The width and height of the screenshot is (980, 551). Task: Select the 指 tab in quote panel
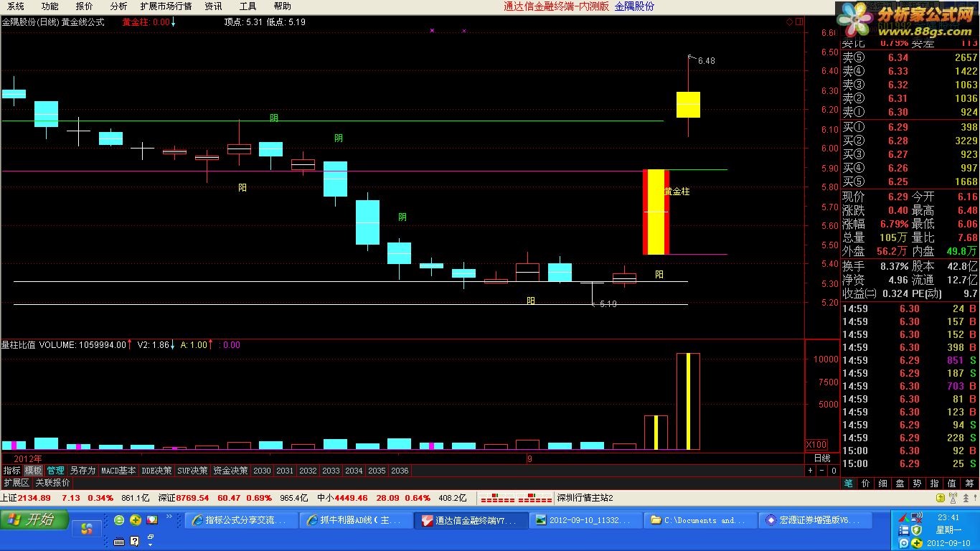click(x=935, y=484)
